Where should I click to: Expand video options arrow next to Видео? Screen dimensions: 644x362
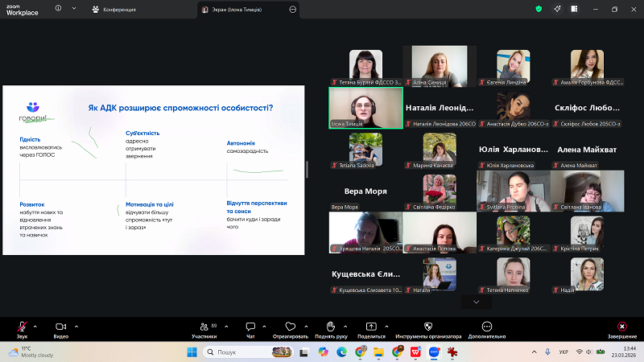click(x=76, y=326)
